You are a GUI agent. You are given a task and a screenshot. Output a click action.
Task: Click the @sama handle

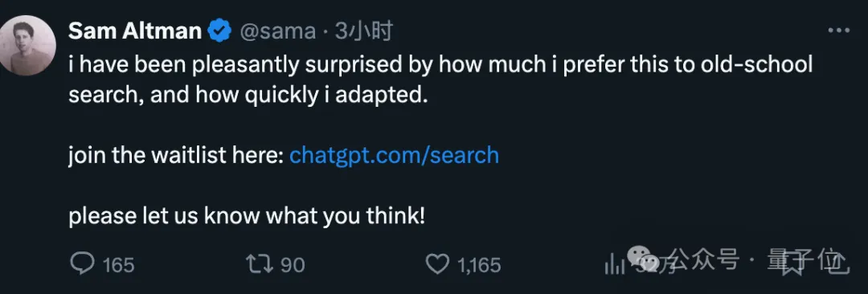(277, 32)
